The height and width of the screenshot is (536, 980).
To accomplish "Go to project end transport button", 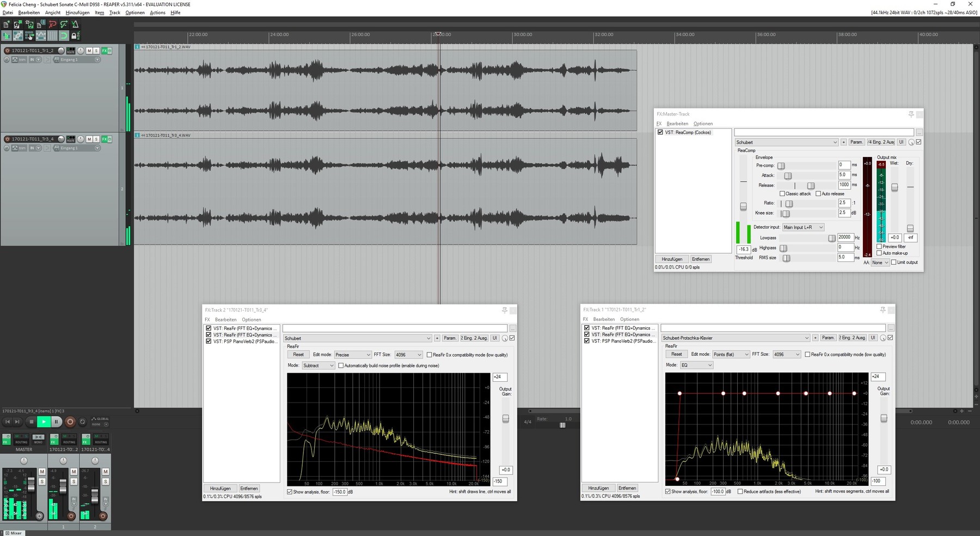I will tap(17, 422).
